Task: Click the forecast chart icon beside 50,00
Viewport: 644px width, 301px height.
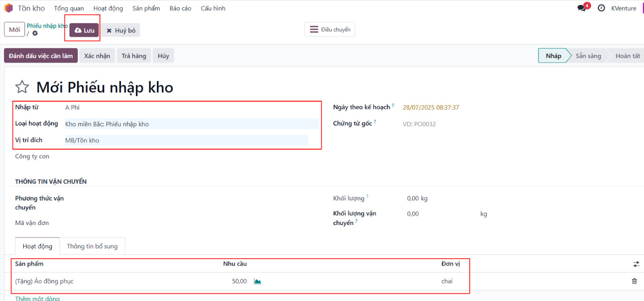Action: pyautogui.click(x=258, y=281)
